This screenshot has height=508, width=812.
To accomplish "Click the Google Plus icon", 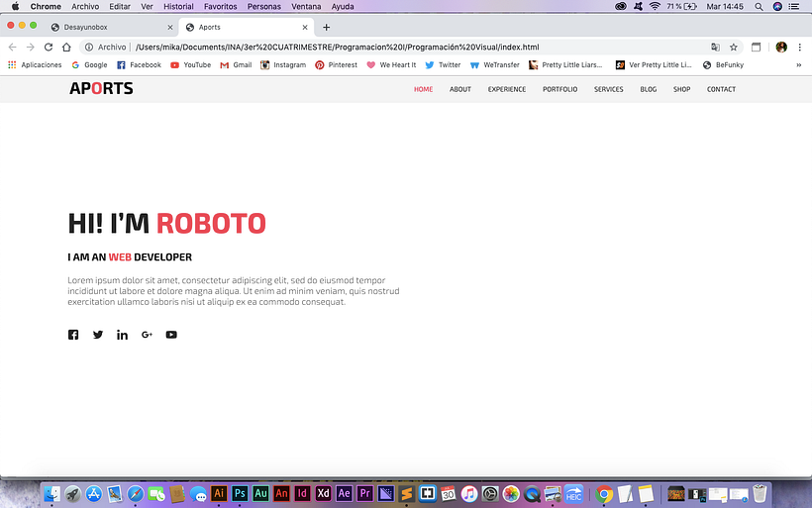I will click(147, 335).
